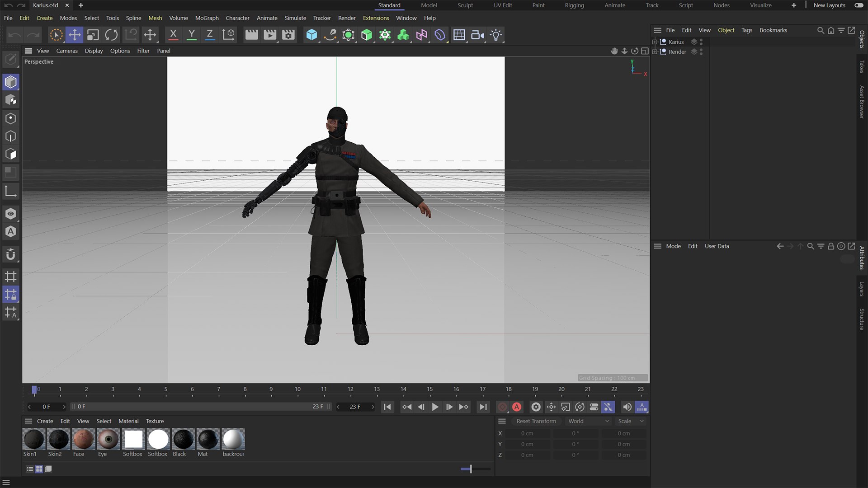
Task: Toggle New Layouts switch
Action: pos(859,5)
